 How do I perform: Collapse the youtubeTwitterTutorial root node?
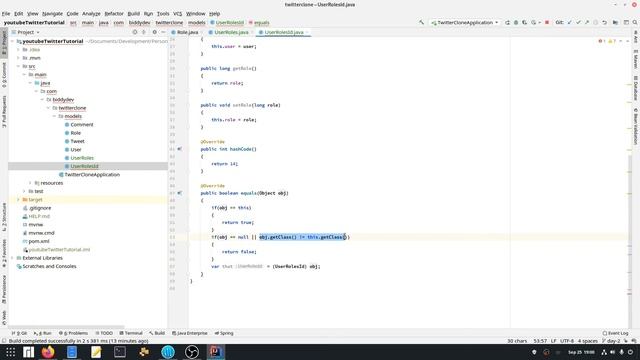12,41
